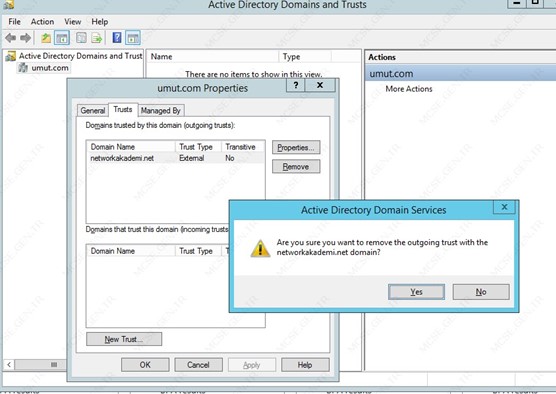Image resolution: width=556 pixels, height=394 pixels.
Task: Click the 'No' transitive value cell
Action: tap(230, 158)
